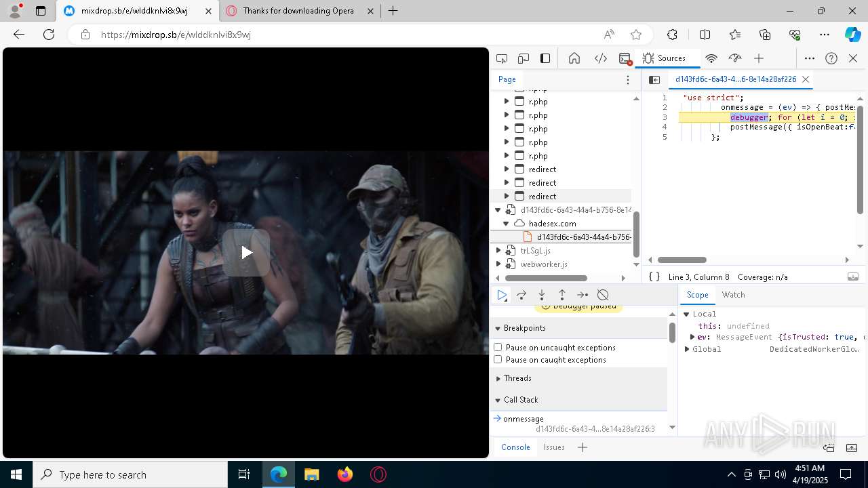The height and width of the screenshot is (488, 868).
Task: Select the Page navigator tab
Action: click(x=507, y=79)
